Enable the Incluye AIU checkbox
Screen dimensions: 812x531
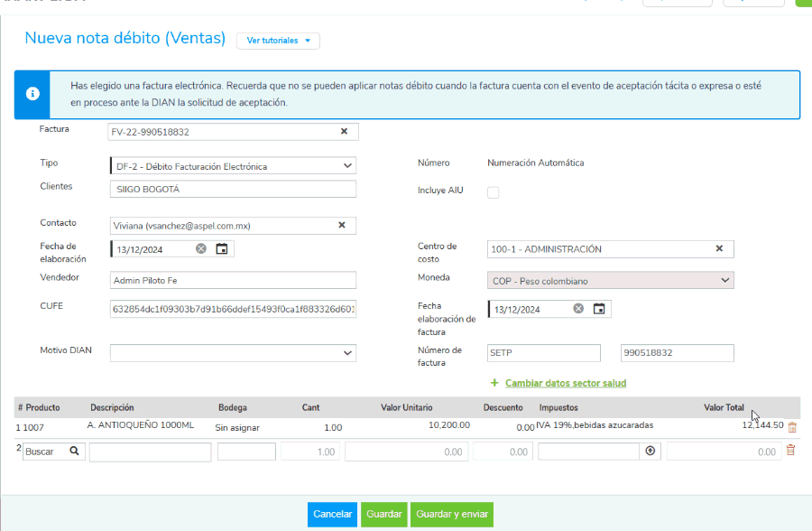493,192
